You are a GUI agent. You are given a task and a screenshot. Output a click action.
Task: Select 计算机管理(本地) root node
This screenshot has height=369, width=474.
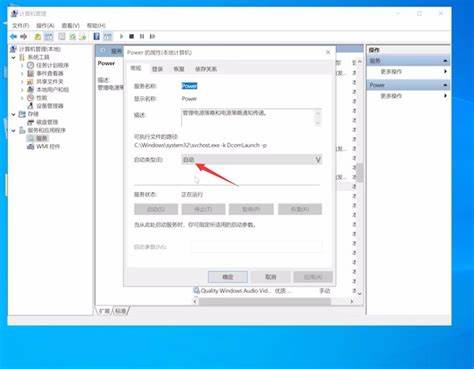[x=40, y=49]
